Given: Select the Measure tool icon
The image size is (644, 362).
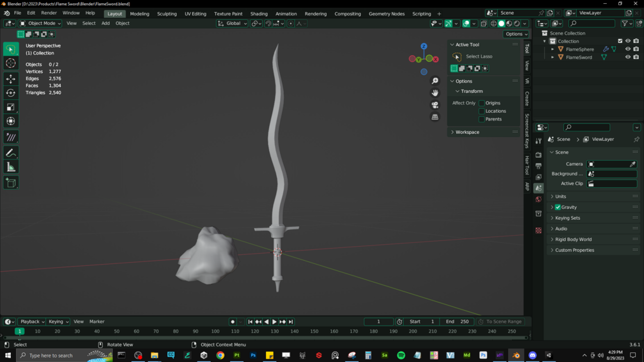Looking at the screenshot, I should [11, 167].
